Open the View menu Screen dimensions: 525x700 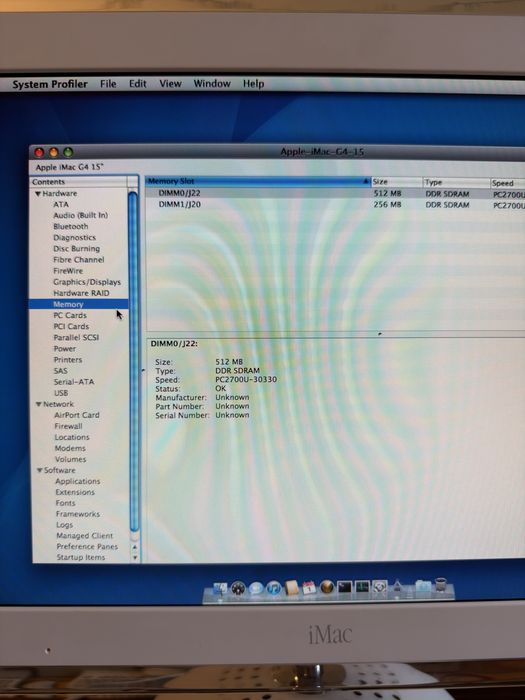[171, 84]
